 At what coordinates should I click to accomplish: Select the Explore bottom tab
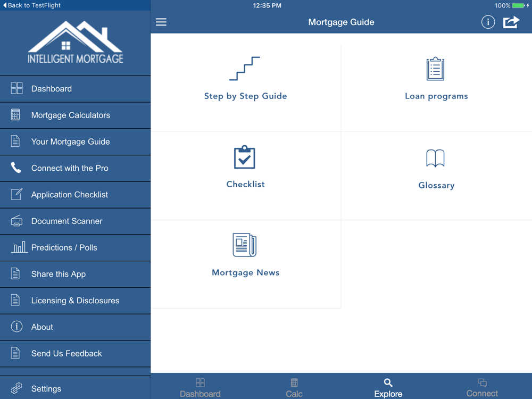click(x=388, y=388)
